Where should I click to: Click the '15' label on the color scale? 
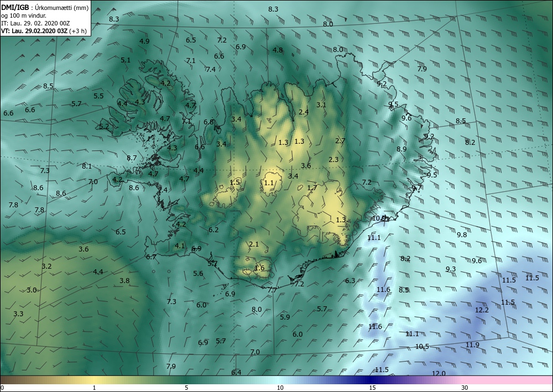click(x=372, y=388)
